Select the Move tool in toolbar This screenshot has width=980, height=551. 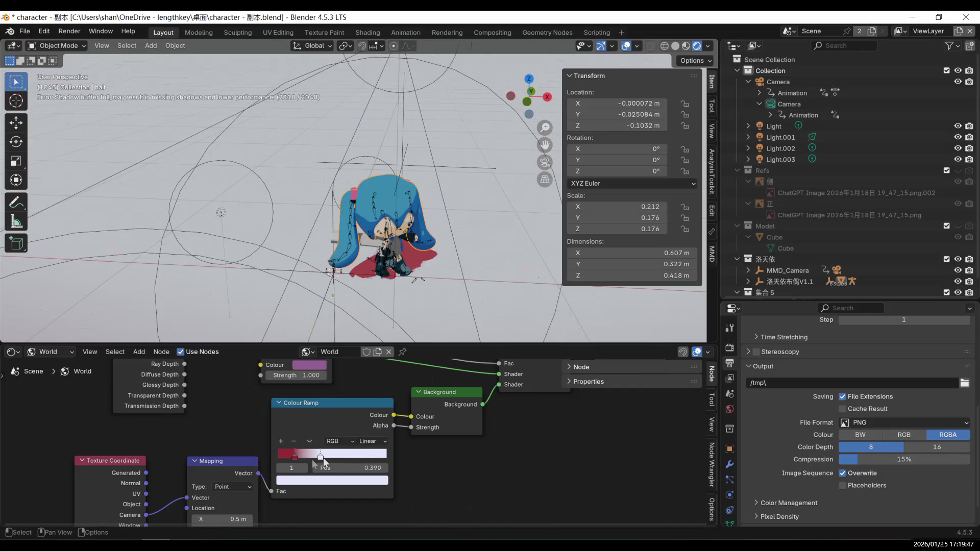point(16,122)
